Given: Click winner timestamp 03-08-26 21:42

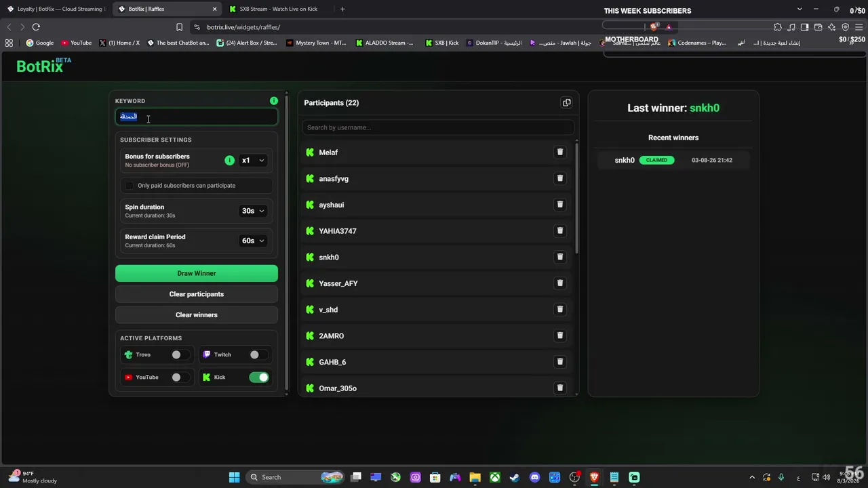Looking at the screenshot, I should (712, 161).
